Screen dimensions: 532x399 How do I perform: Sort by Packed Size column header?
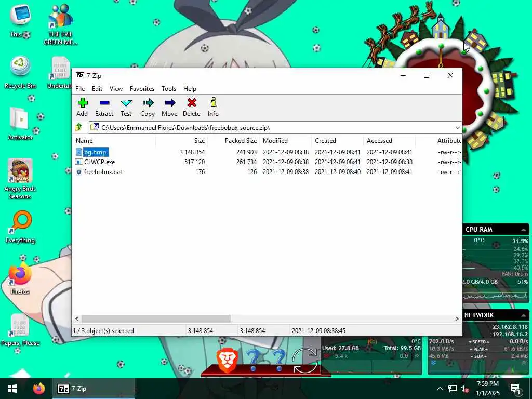tap(234, 140)
